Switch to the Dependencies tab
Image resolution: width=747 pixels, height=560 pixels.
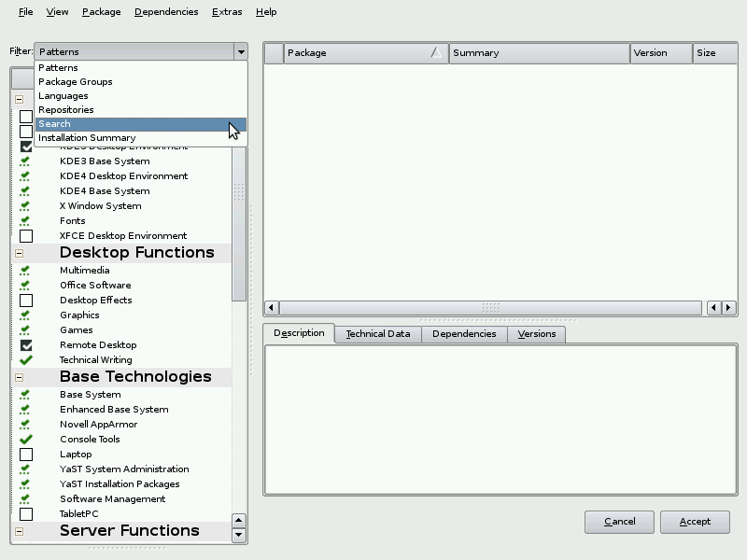pos(464,334)
